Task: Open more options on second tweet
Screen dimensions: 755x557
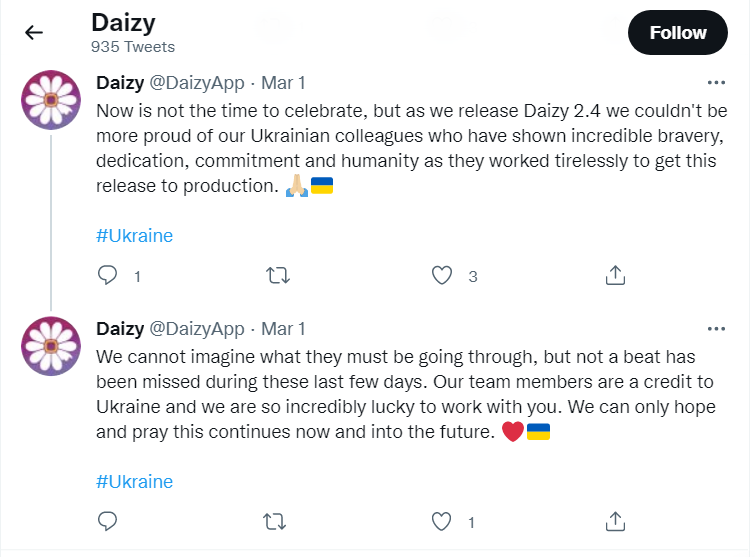Action: [716, 328]
